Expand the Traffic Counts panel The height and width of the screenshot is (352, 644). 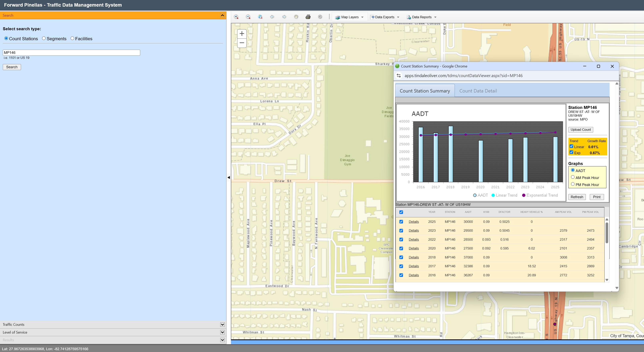222,324
